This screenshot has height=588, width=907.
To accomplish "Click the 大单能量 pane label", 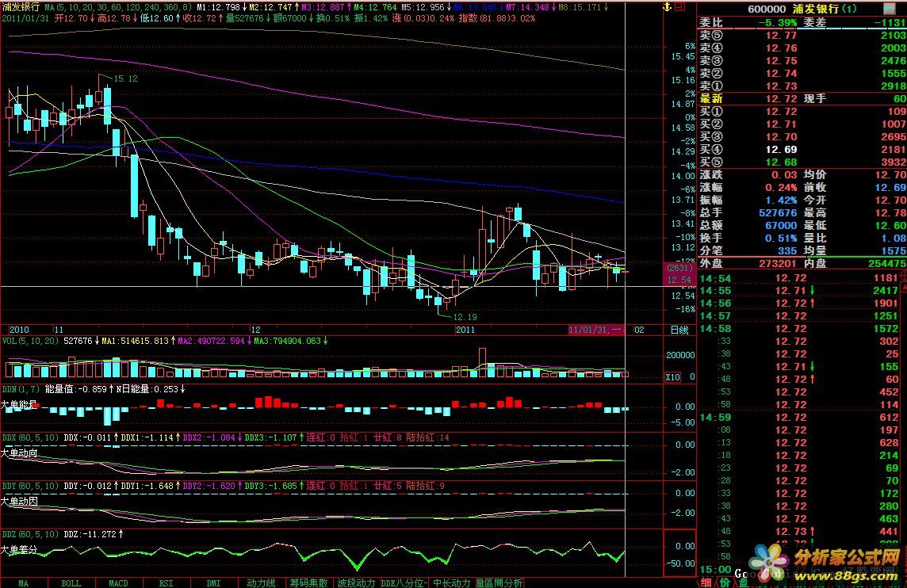I will (x=19, y=404).
